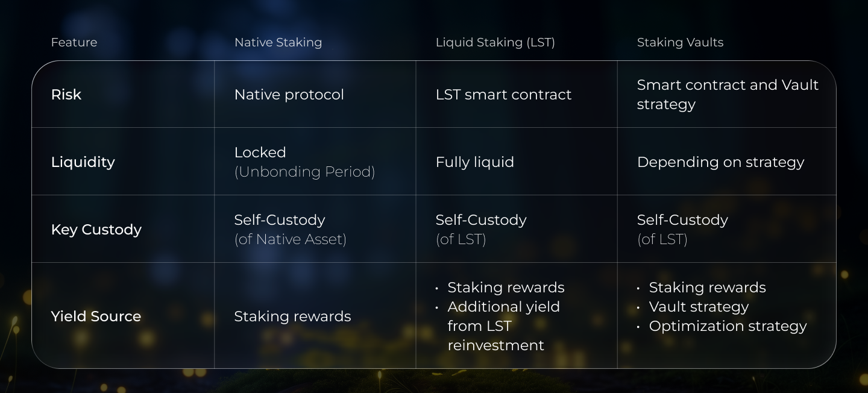
Task: Click "Additional yield from LST reinvestment" bullet
Action: pos(503,326)
